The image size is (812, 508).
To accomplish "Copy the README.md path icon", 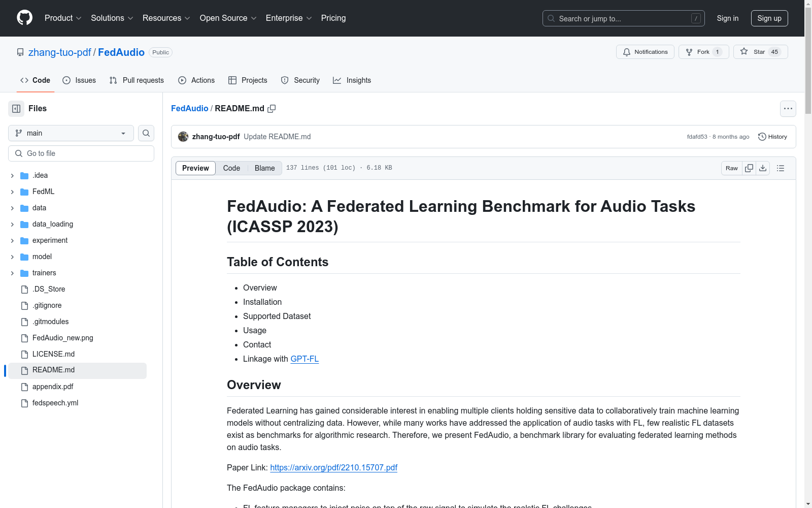I will (272, 109).
